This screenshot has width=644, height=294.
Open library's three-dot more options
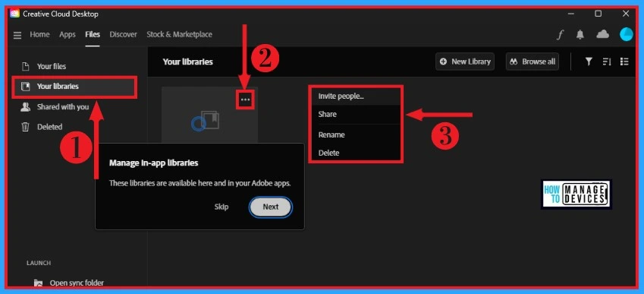tap(245, 100)
